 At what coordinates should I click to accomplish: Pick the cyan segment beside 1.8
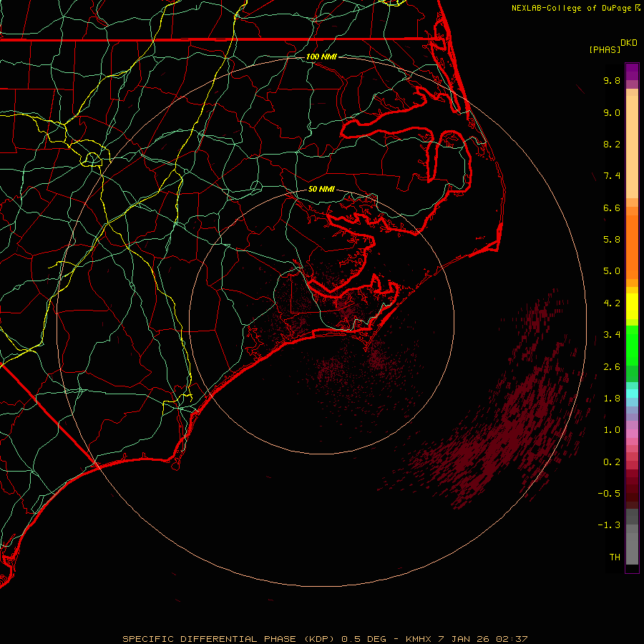632,394
